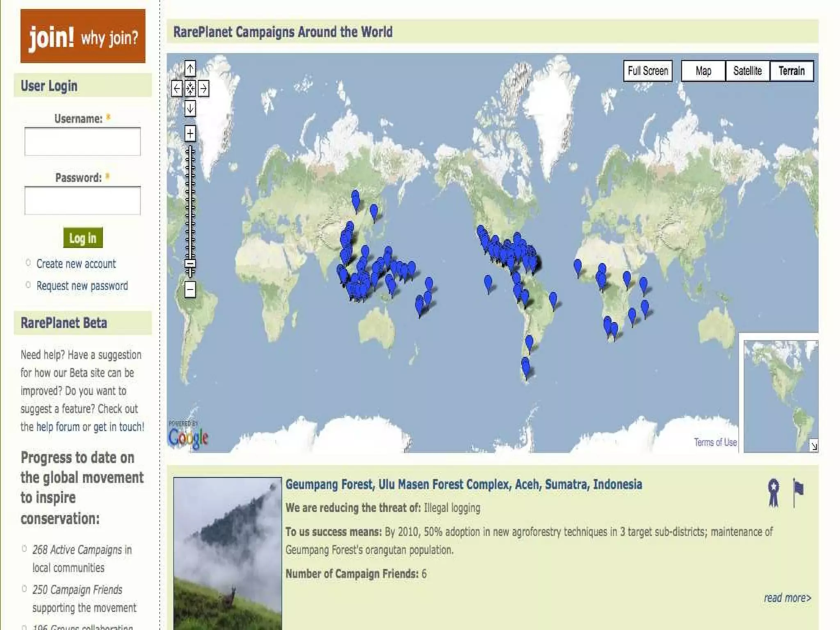Pan map down with arrow button
The height and width of the screenshot is (630, 840).
pos(190,109)
